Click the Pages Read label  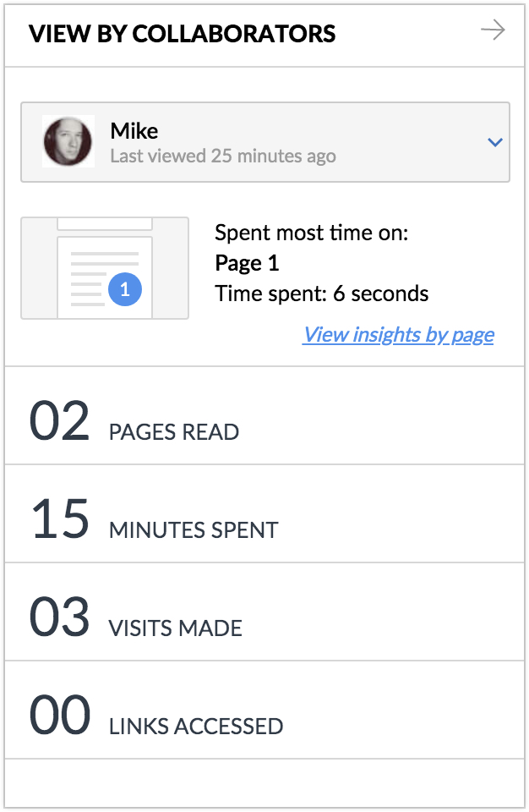click(x=174, y=432)
